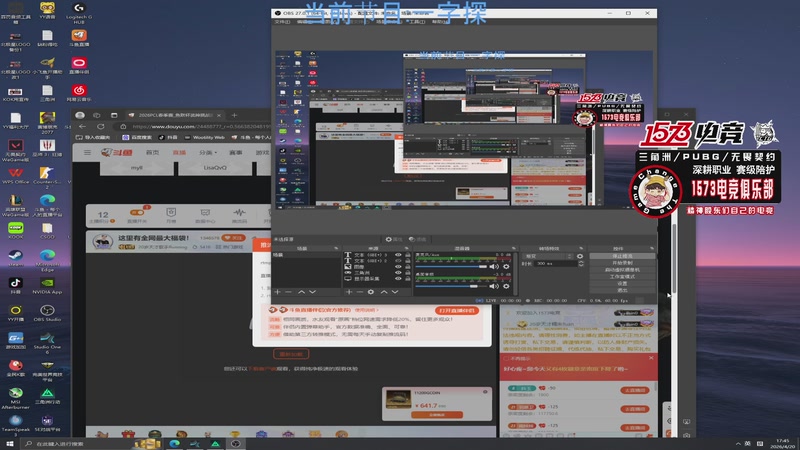Viewport: 800px width, 450px height.
Task: Lock the 图像 source
Action: point(408,267)
